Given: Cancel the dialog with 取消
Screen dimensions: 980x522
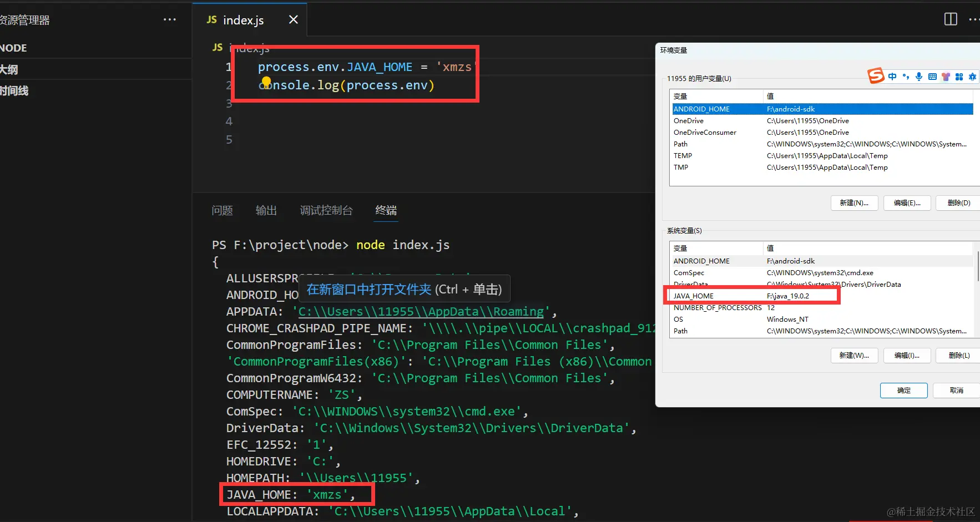Looking at the screenshot, I should pos(956,391).
